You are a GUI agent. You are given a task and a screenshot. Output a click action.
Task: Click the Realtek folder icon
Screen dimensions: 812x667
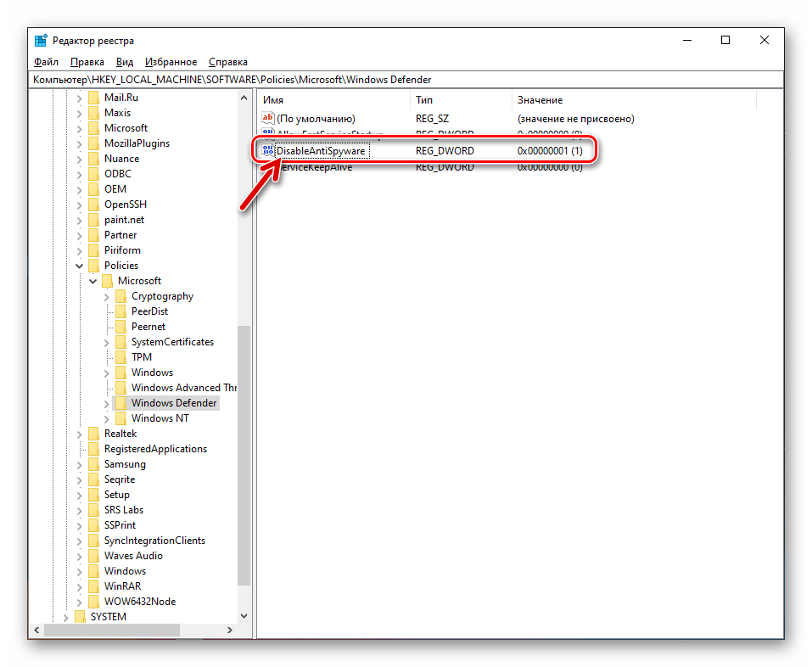(x=93, y=434)
